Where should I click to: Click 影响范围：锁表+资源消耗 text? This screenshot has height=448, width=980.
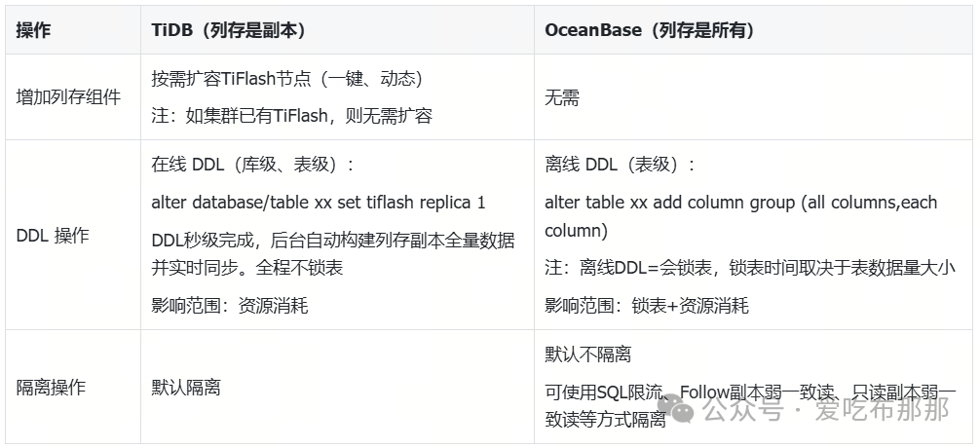[x=647, y=305]
